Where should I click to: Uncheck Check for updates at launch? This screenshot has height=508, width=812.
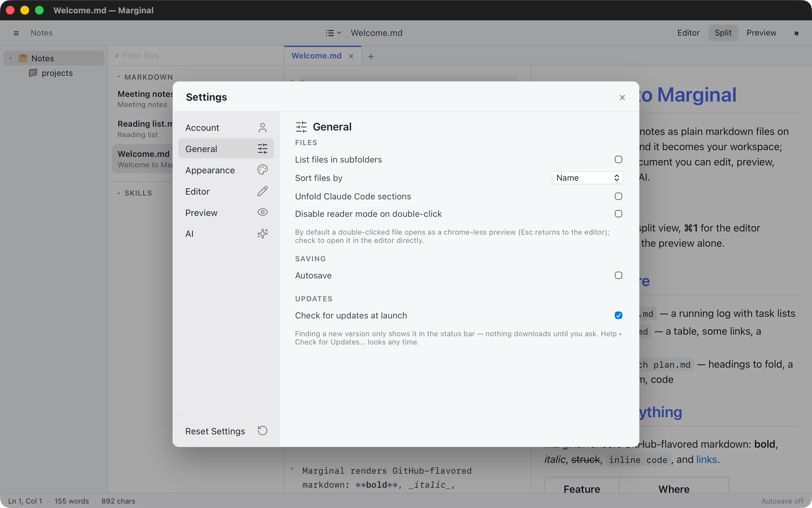click(619, 315)
